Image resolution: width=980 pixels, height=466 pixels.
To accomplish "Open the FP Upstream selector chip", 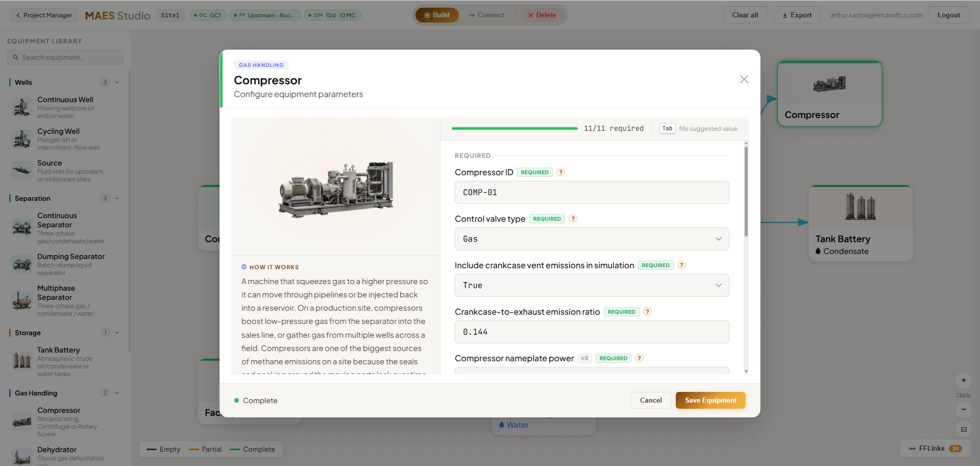I will pos(265,15).
